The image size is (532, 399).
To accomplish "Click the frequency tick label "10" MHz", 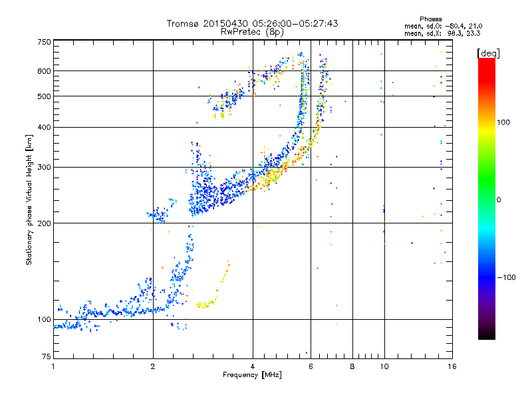I will coord(384,366).
